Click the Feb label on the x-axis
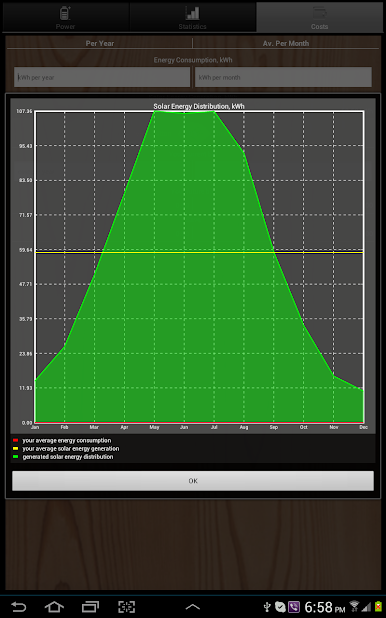Viewport: 386px width, 618px height. [x=65, y=427]
